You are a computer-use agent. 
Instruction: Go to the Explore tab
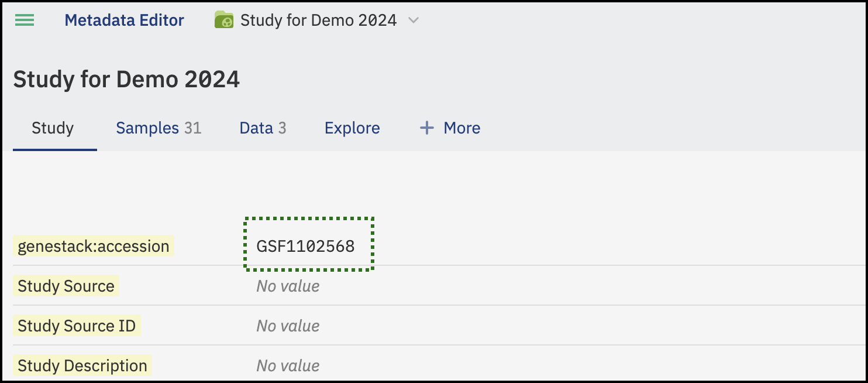pos(352,128)
